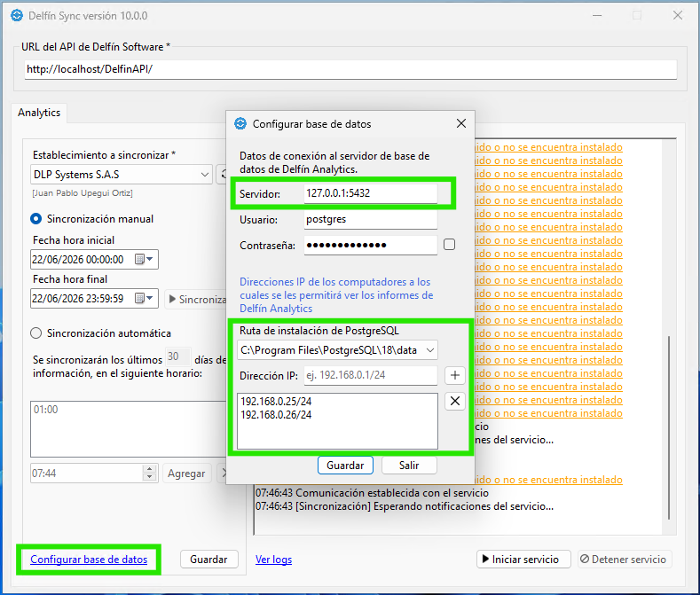Expand the Establecimiento a sincronizar dropdown
This screenshot has height=595, width=700.
204,175
